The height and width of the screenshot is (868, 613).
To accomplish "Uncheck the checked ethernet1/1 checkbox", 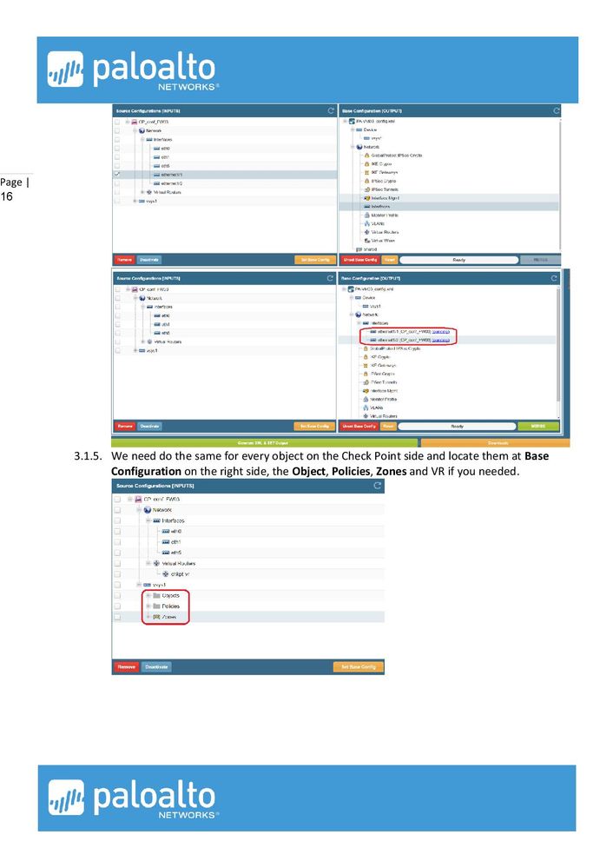I will click(x=116, y=175).
